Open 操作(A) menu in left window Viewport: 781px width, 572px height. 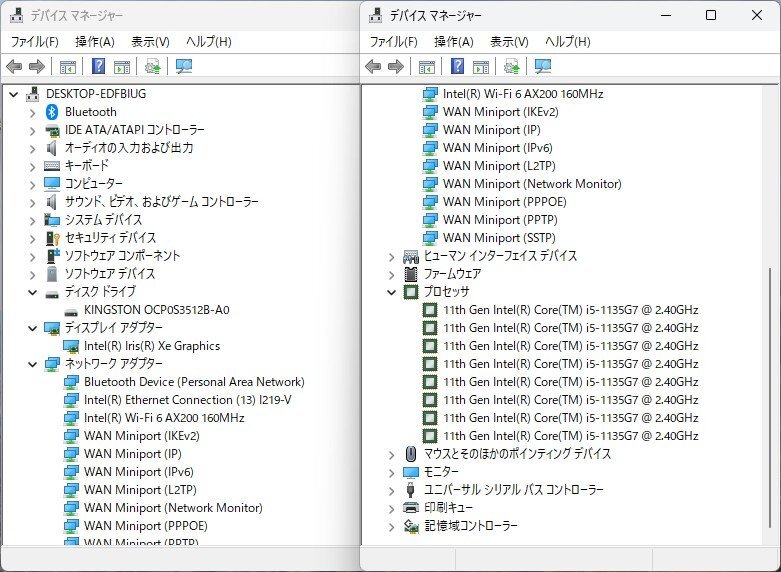point(95,41)
